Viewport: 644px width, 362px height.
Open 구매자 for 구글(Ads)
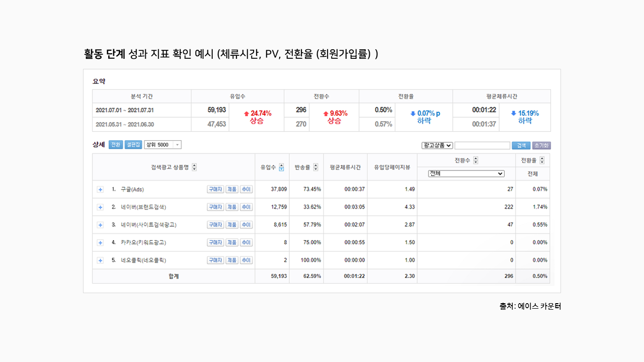(x=215, y=190)
